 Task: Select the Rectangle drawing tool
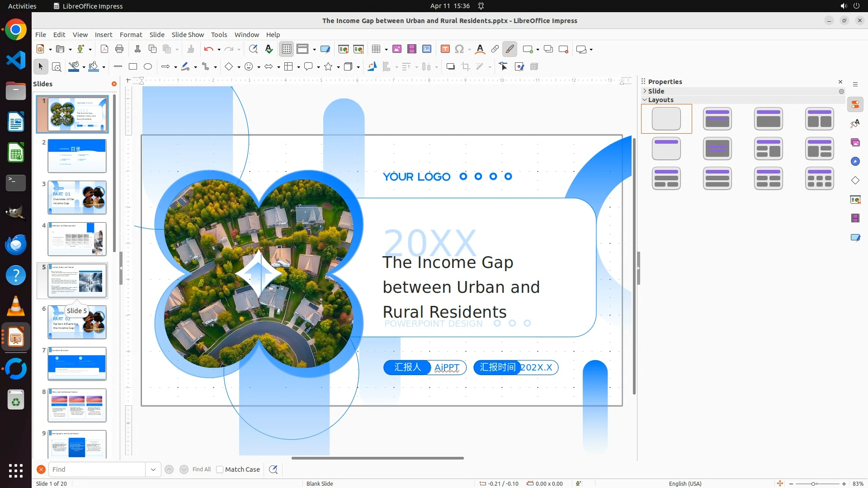[x=133, y=67]
